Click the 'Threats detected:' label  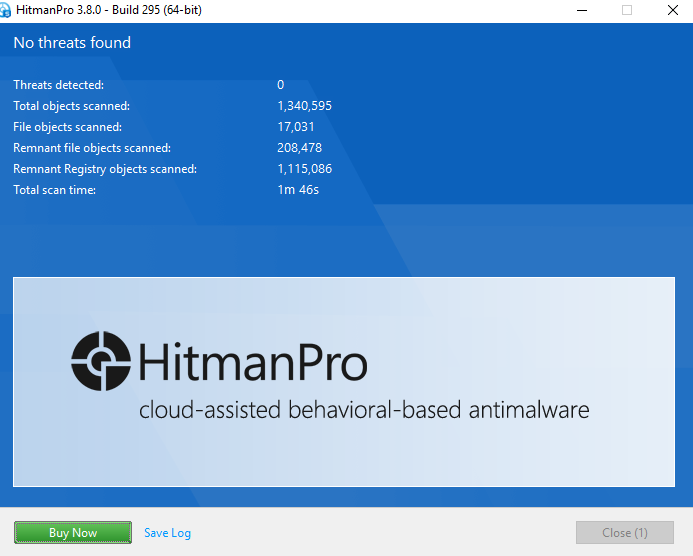tap(59, 85)
